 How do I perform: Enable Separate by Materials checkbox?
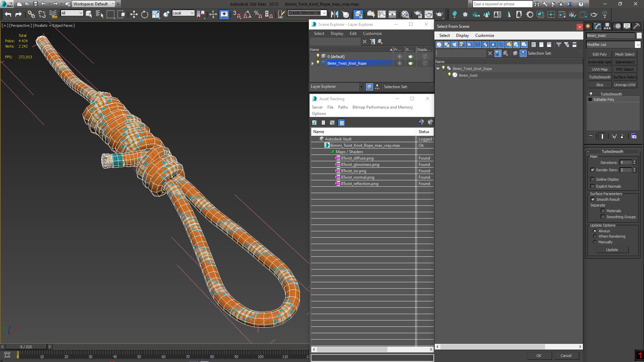tap(603, 211)
